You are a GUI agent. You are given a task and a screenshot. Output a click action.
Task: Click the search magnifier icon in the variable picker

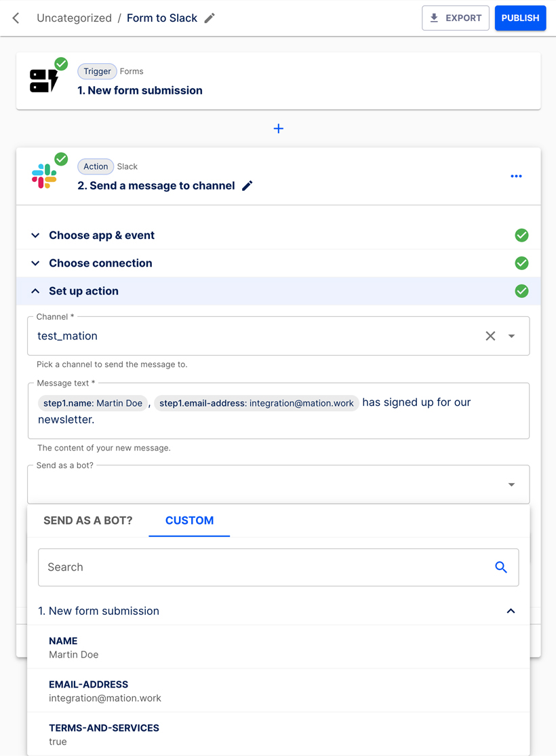click(x=501, y=567)
